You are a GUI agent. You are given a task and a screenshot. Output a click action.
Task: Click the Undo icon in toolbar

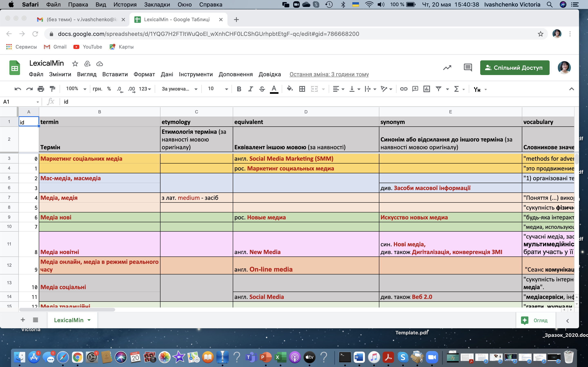click(18, 89)
